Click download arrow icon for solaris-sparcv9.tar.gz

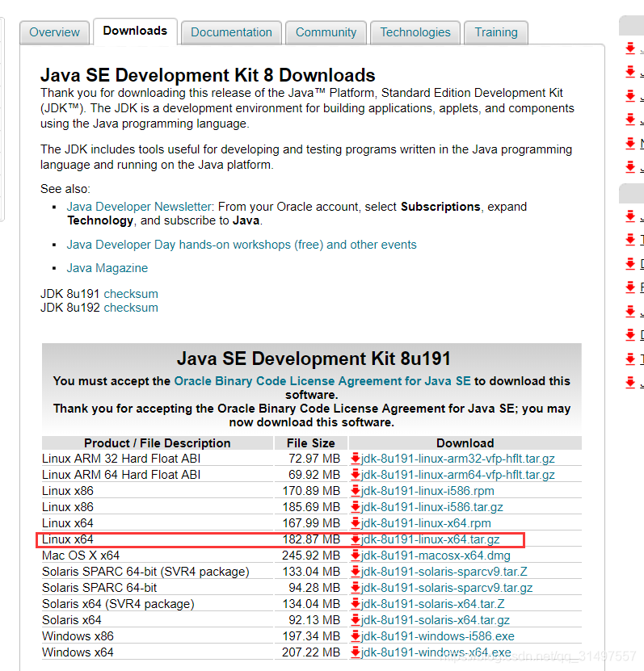pyautogui.click(x=356, y=588)
